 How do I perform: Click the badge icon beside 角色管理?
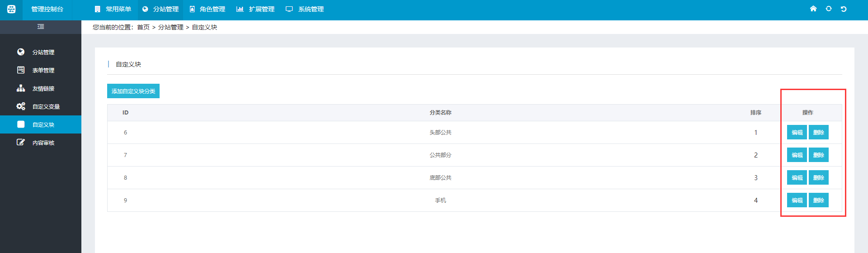tap(192, 9)
